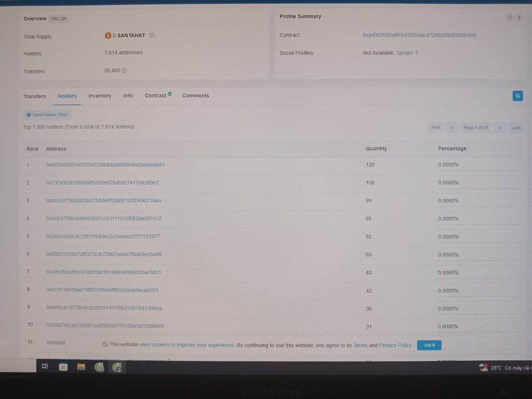The width and height of the screenshot is (532, 399).
Task: Jump to the First page of holders
Action: [x=436, y=128]
